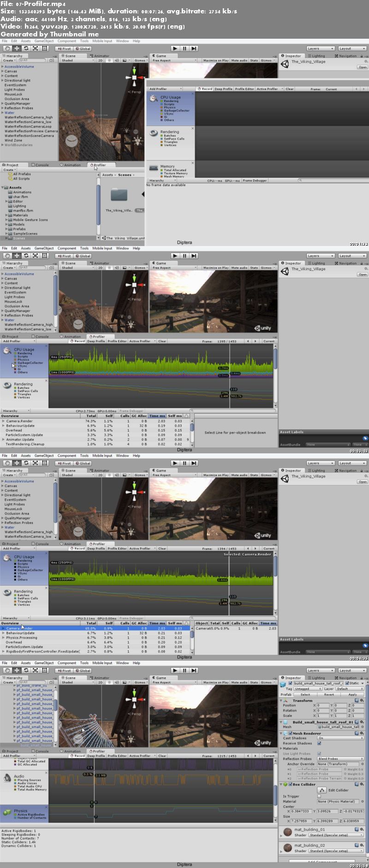Open the GameObject menu in the second frame
Image resolution: width=369 pixels, height=868 pixels.
(x=44, y=248)
